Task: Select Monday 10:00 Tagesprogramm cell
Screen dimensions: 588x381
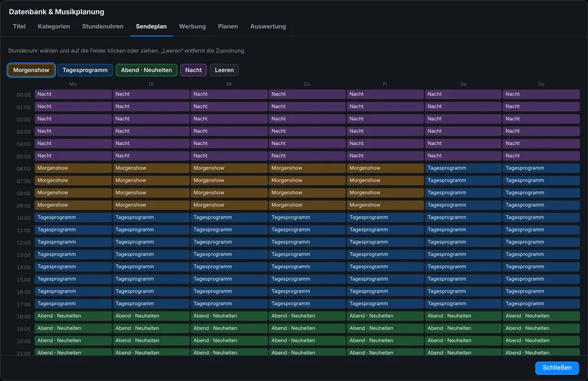Action: (x=73, y=217)
